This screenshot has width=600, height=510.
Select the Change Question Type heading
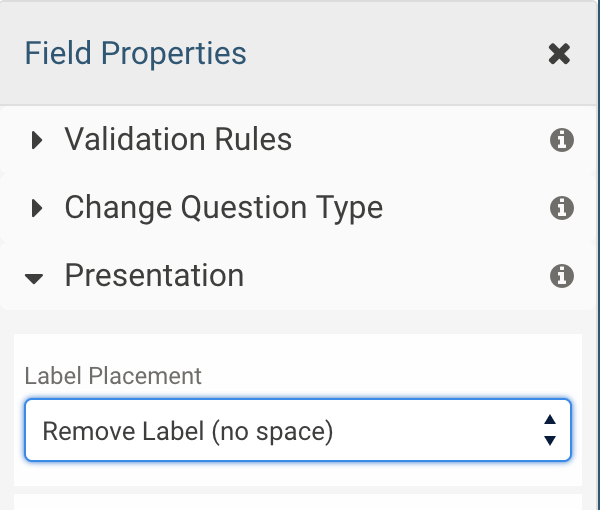224,207
